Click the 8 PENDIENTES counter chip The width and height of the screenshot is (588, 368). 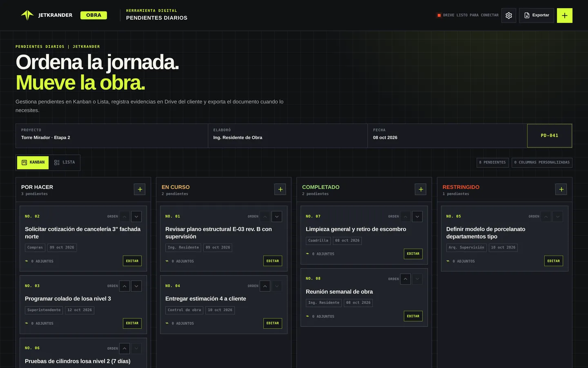point(492,162)
